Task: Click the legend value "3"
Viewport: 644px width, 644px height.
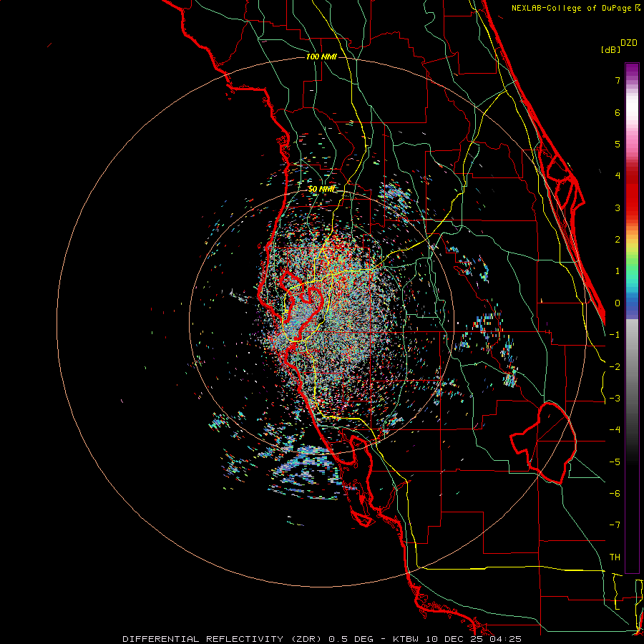Action: coord(618,208)
